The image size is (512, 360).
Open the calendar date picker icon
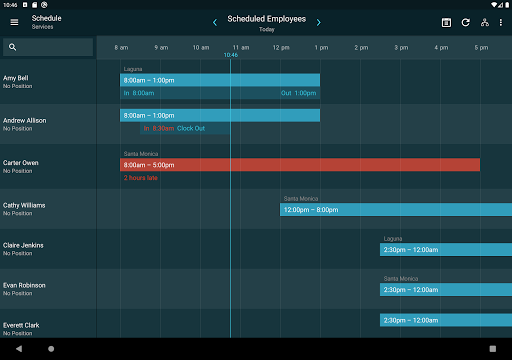pos(446,22)
